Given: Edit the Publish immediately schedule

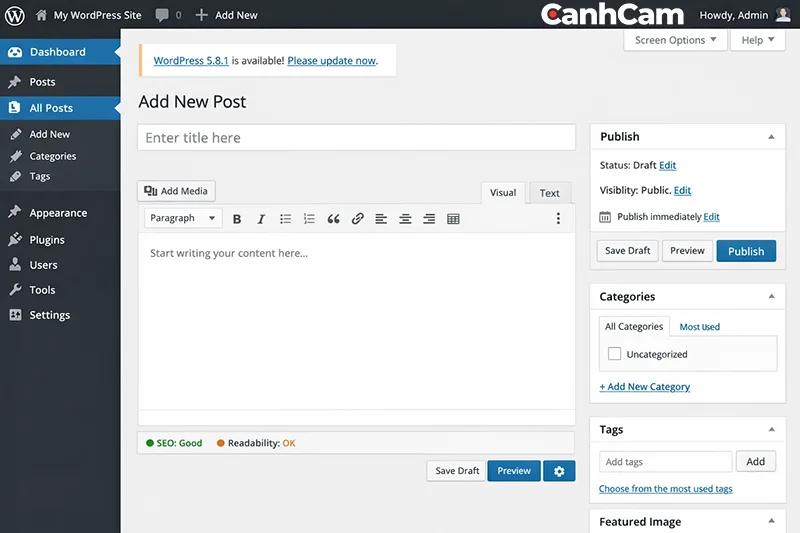Looking at the screenshot, I should point(711,217).
